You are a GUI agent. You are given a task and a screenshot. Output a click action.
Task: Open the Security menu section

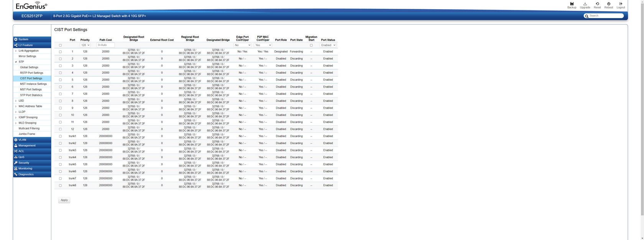click(32, 163)
